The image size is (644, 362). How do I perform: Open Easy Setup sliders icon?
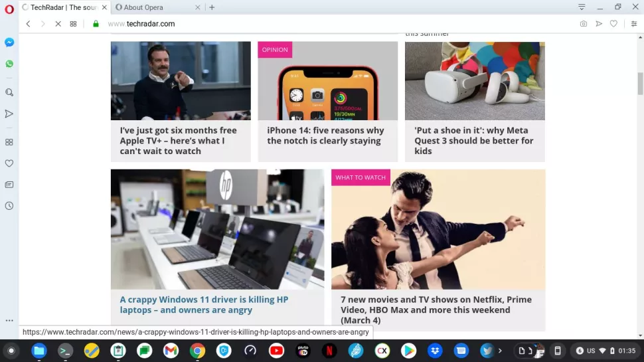634,24
